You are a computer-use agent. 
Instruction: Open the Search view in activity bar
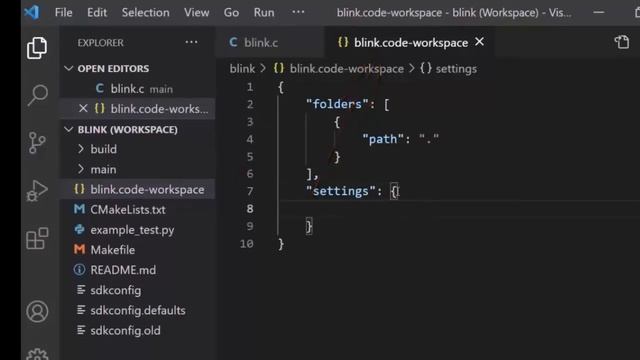(38, 95)
